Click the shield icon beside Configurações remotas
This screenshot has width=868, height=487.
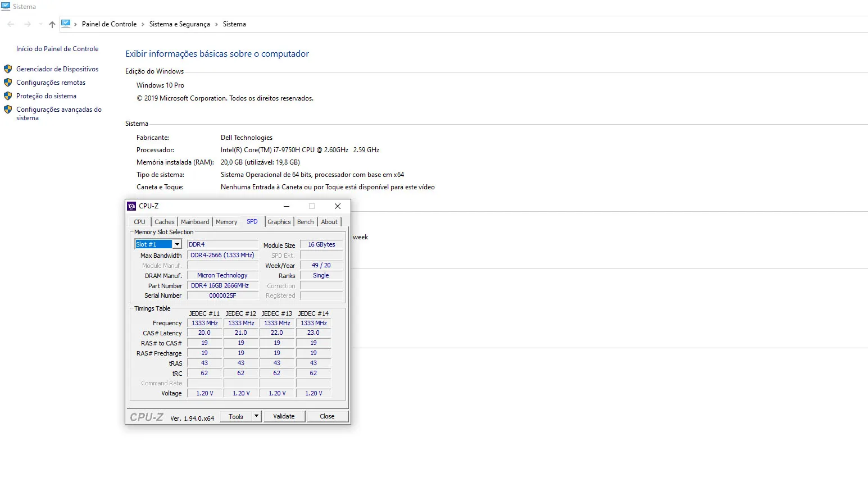tap(8, 83)
